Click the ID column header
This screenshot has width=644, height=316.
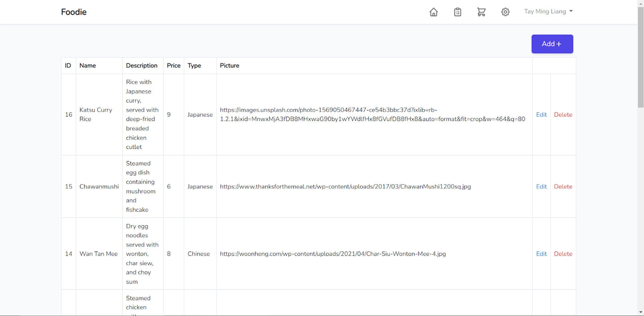point(68,66)
